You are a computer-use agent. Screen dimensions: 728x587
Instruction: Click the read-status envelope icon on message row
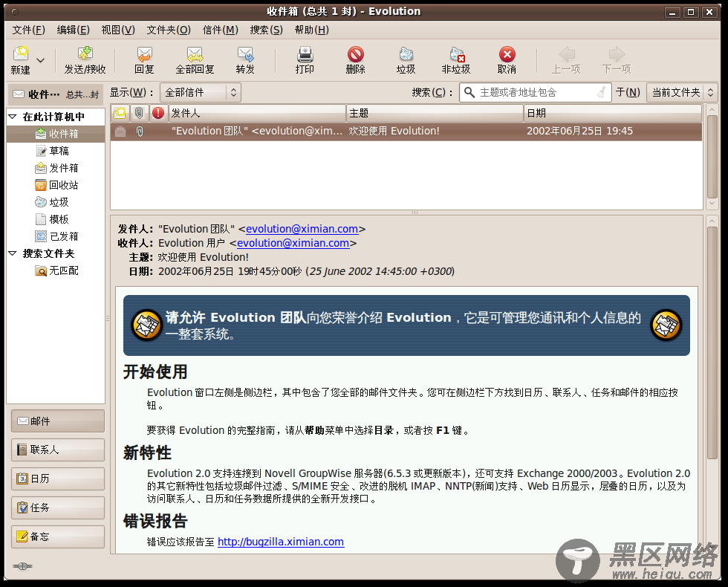[x=120, y=132]
